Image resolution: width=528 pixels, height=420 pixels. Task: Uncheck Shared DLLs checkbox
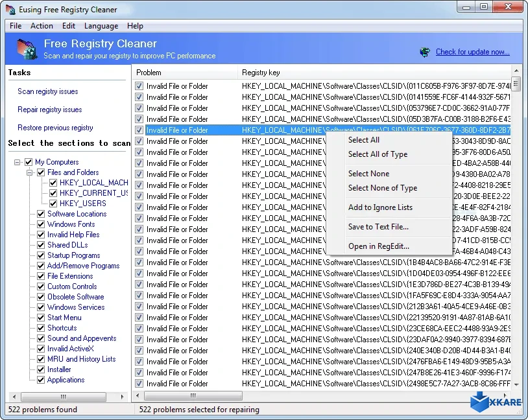[41, 245]
